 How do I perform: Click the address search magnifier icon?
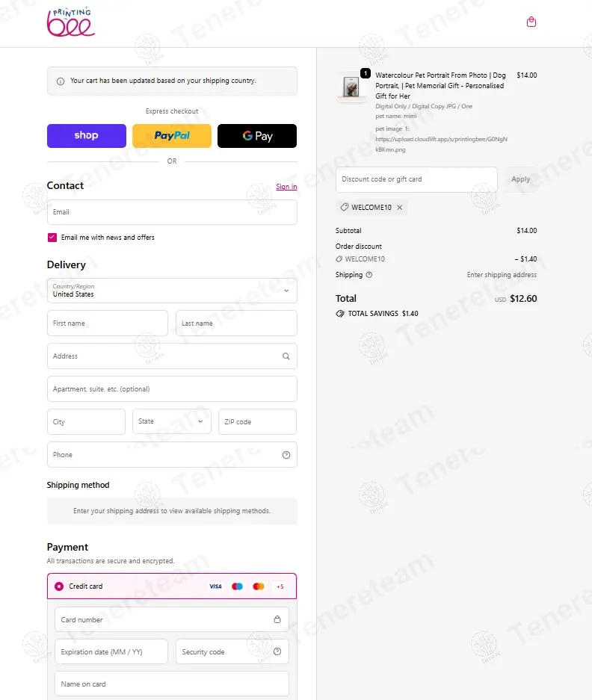coord(286,356)
